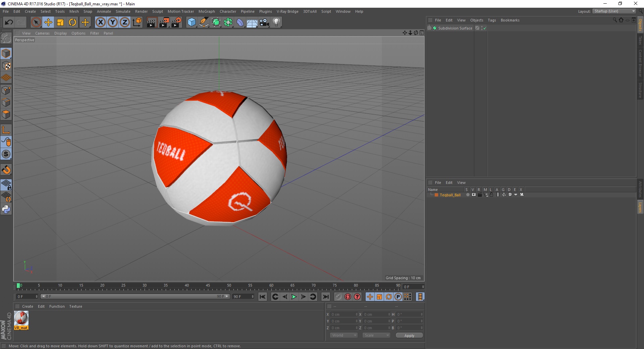Screen dimensions: 644x349
Task: Go to start of animation
Action: click(x=263, y=297)
